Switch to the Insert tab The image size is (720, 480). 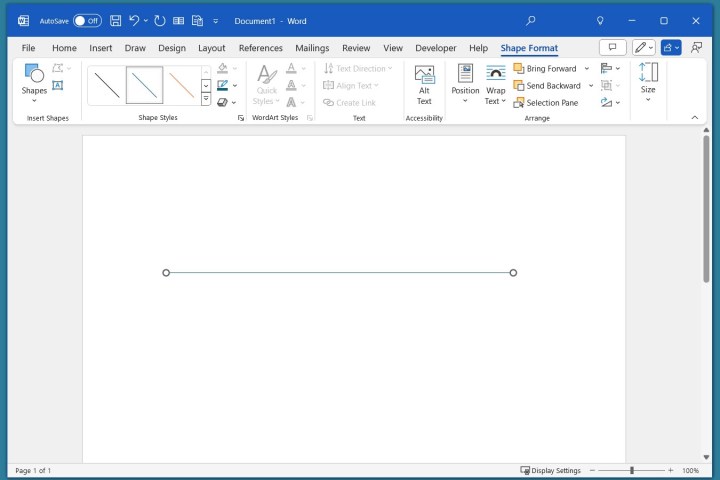pos(100,48)
